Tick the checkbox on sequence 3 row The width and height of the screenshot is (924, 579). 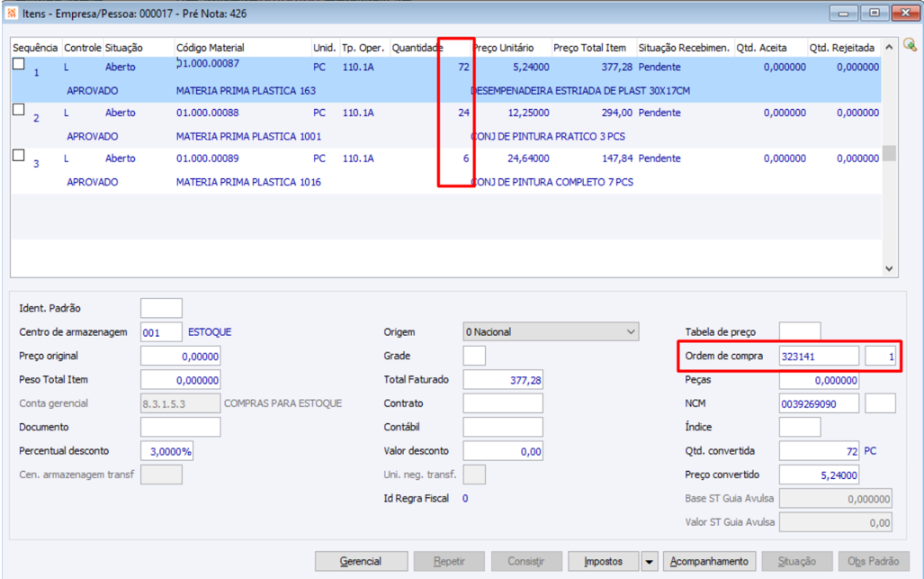click(19, 155)
